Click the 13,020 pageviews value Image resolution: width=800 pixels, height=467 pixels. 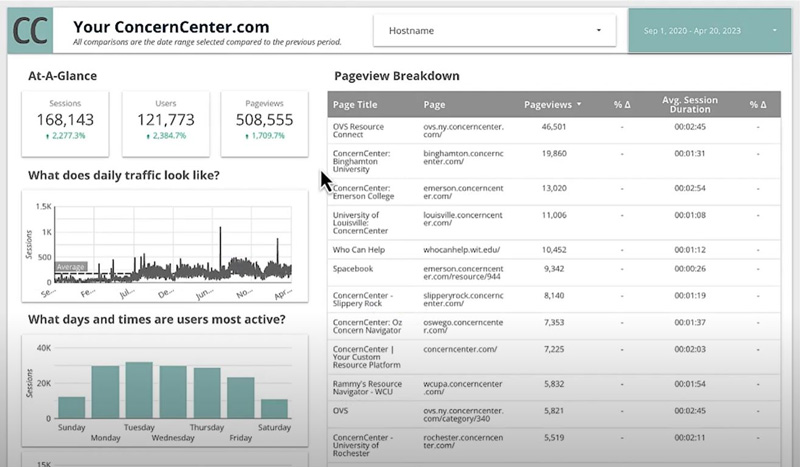point(554,188)
